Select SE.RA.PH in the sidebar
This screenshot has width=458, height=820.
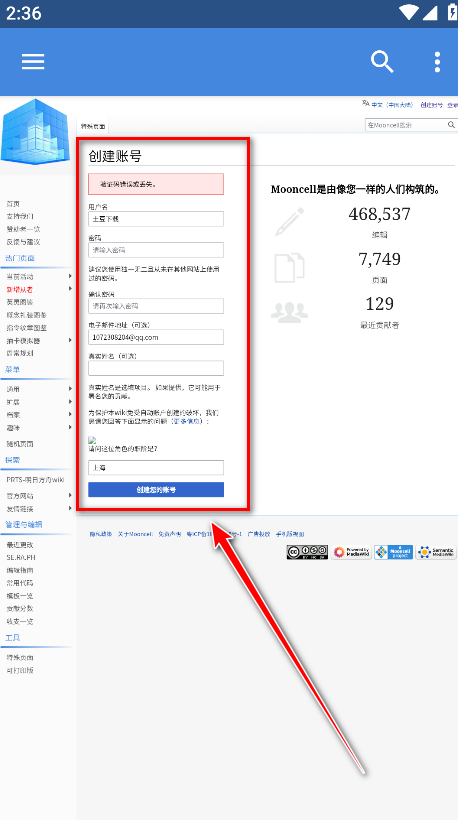21,557
